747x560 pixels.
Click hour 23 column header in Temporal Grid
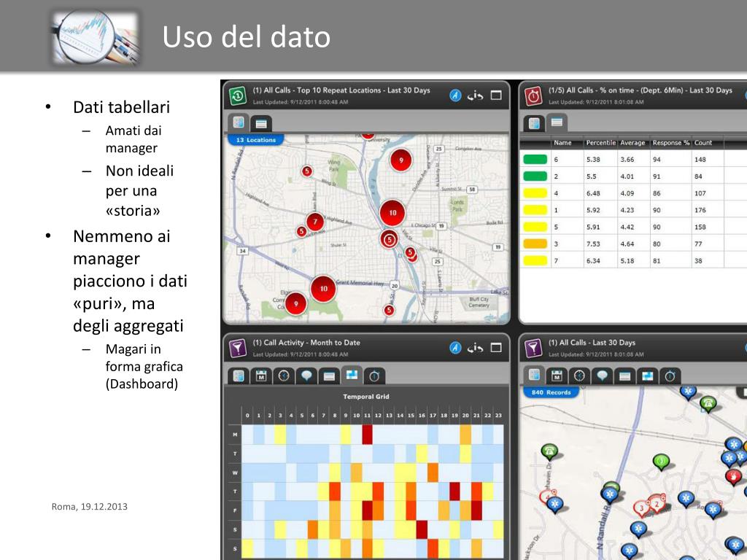(x=498, y=415)
